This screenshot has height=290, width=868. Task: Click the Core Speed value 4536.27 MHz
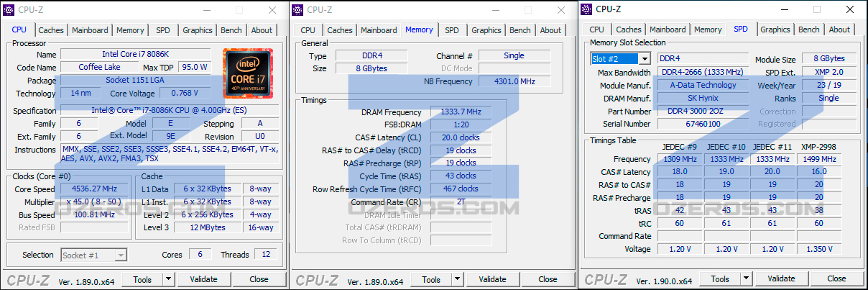tap(96, 189)
